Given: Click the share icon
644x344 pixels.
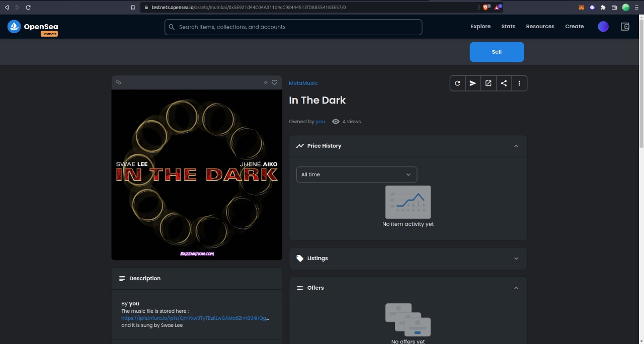Looking at the screenshot, I should pyautogui.click(x=504, y=83).
